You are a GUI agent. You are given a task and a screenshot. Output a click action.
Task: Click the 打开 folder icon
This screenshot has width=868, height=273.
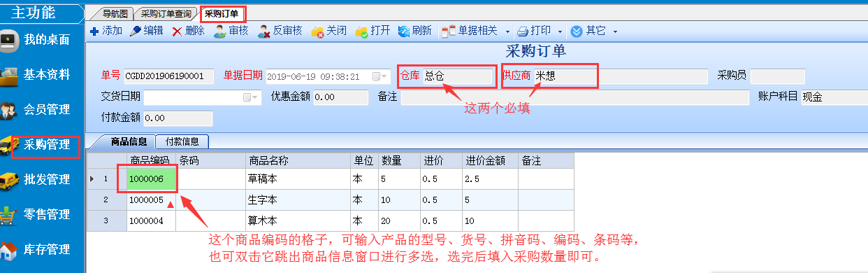tap(361, 31)
